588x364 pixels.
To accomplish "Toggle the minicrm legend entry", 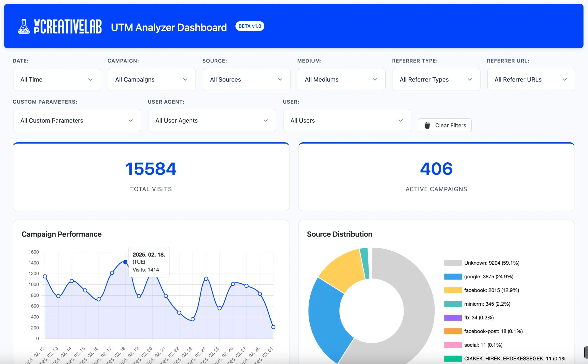I will click(x=487, y=304).
